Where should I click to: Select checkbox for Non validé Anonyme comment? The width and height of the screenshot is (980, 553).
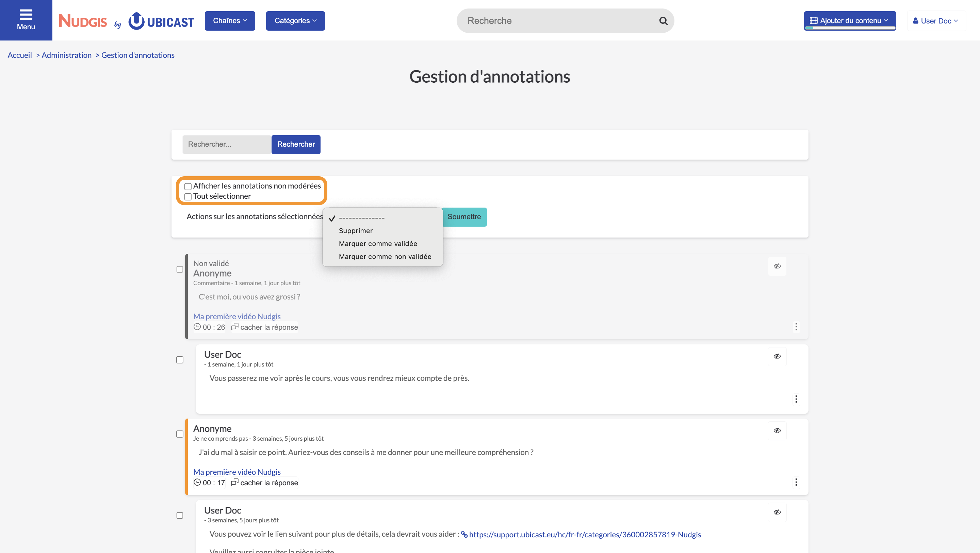tap(180, 270)
